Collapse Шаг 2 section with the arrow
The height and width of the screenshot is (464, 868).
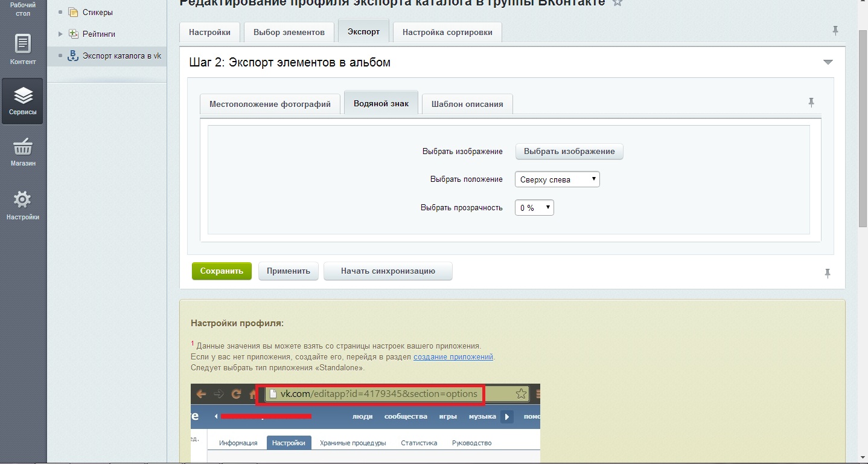point(829,61)
